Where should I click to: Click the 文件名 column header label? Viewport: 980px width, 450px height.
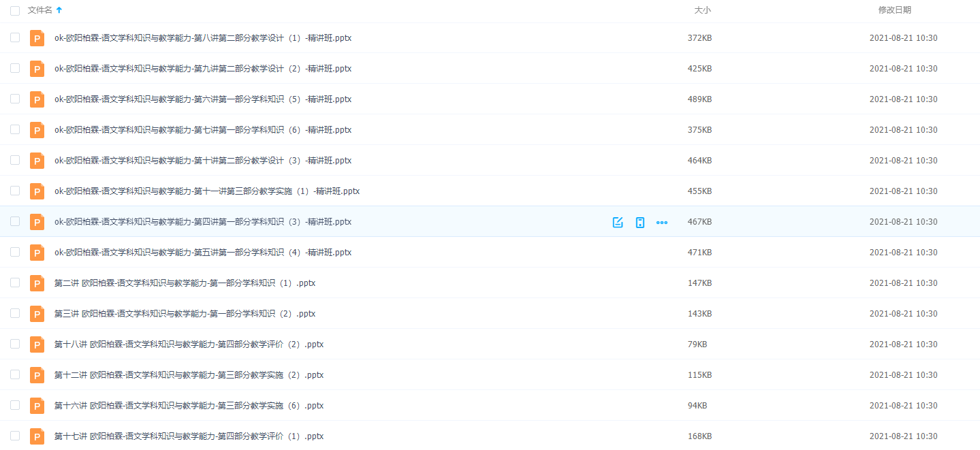pyautogui.click(x=39, y=10)
